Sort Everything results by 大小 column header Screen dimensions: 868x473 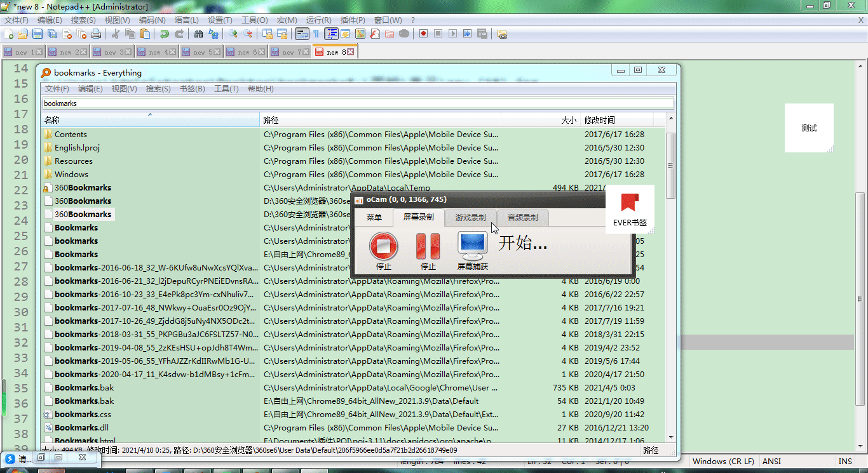541,120
